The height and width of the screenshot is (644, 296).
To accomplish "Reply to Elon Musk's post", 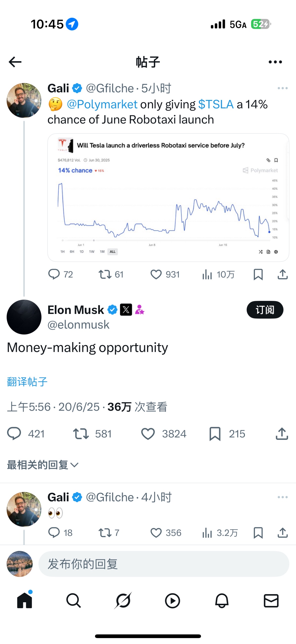I will coord(14,434).
